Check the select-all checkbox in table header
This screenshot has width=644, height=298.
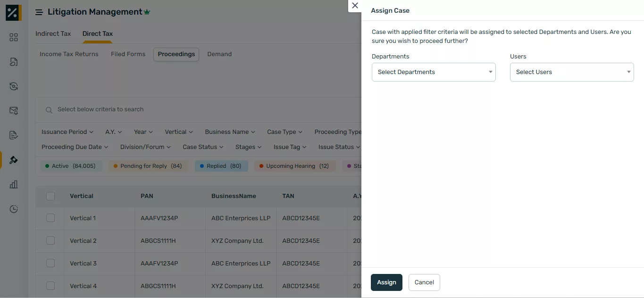(50, 196)
